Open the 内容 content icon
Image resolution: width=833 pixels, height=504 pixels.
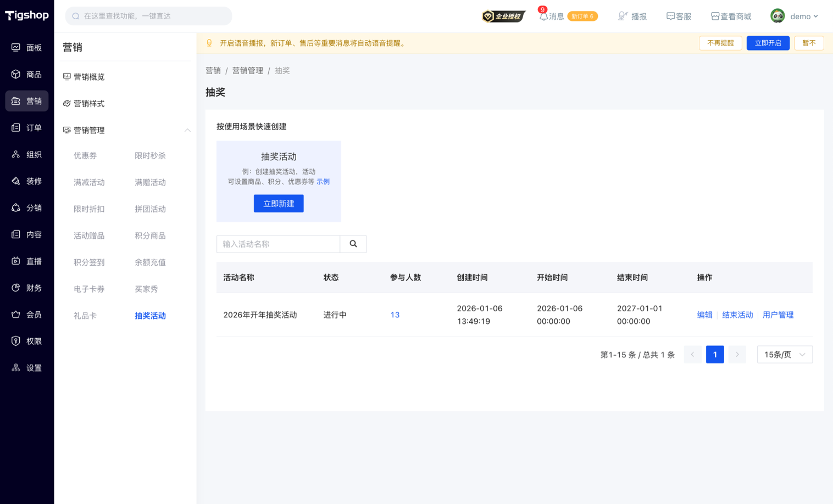[16, 234]
